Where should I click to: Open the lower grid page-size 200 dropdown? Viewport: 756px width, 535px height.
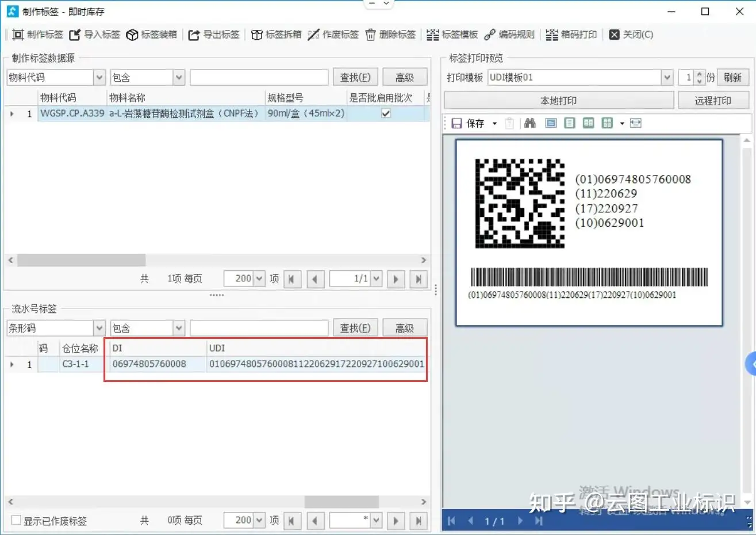click(259, 521)
